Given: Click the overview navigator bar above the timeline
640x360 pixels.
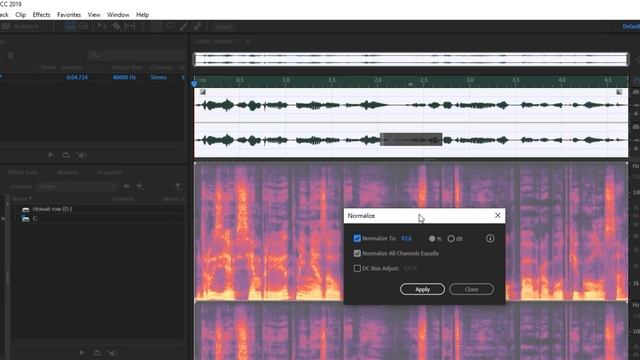Looking at the screenshot, I should (x=411, y=59).
